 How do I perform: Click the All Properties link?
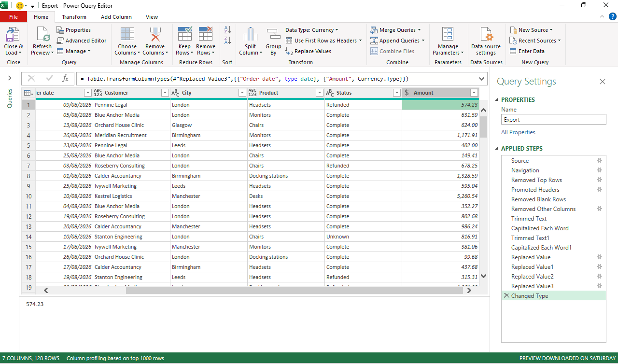tap(518, 132)
